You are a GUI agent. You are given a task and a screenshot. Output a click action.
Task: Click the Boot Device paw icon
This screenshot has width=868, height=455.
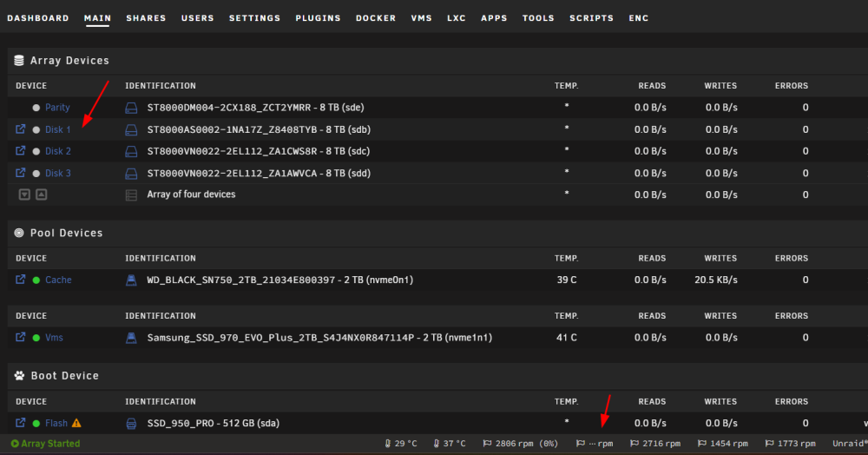tap(19, 376)
